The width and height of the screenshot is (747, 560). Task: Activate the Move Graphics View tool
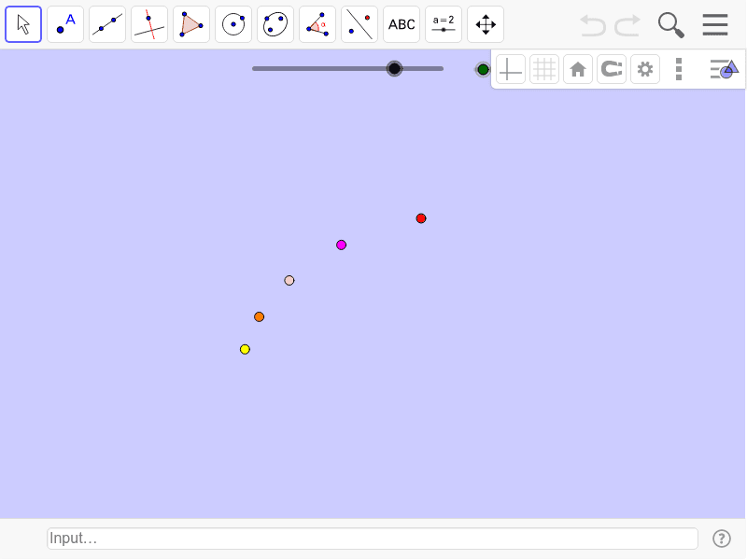486,24
